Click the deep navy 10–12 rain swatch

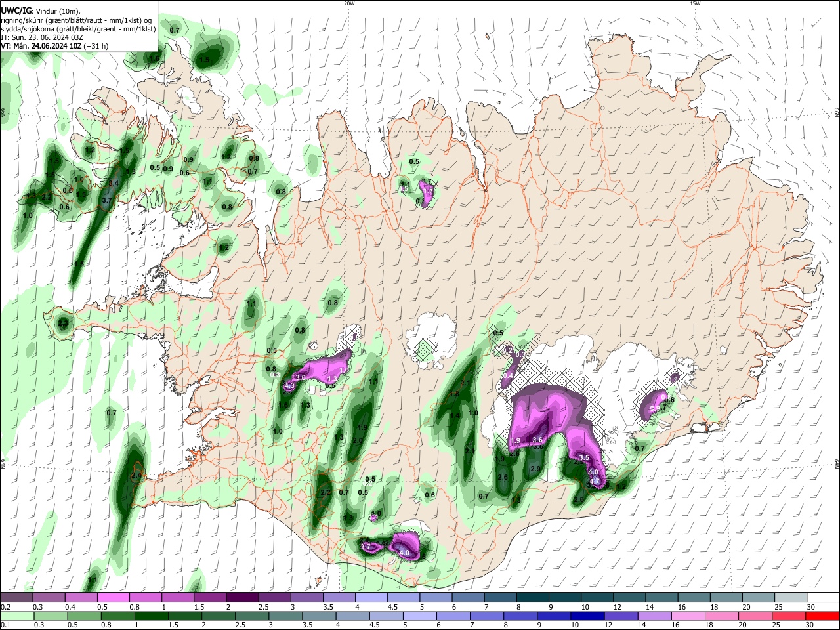point(587,616)
